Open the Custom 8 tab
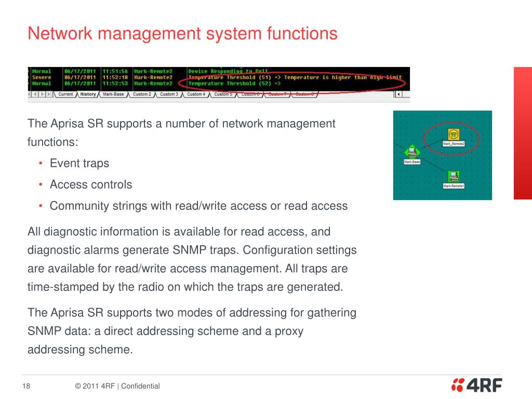Viewport: 532px width, 399px height. pyautogui.click(x=304, y=95)
